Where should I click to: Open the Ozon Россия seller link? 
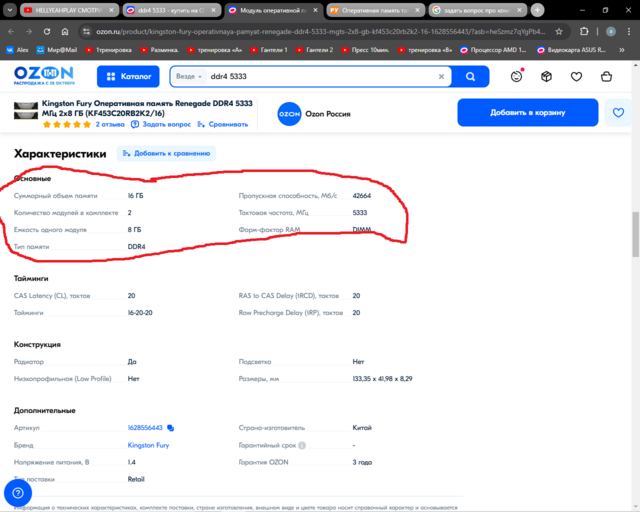point(314,114)
